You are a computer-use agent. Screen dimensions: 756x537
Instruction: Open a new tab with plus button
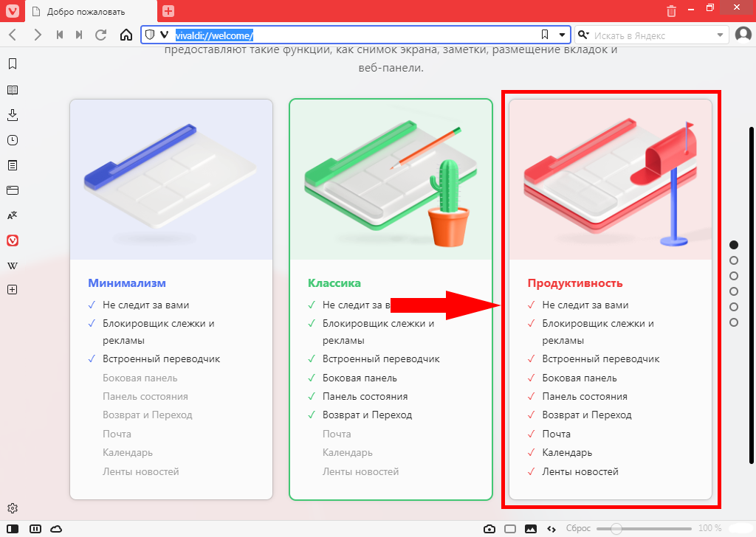168,11
